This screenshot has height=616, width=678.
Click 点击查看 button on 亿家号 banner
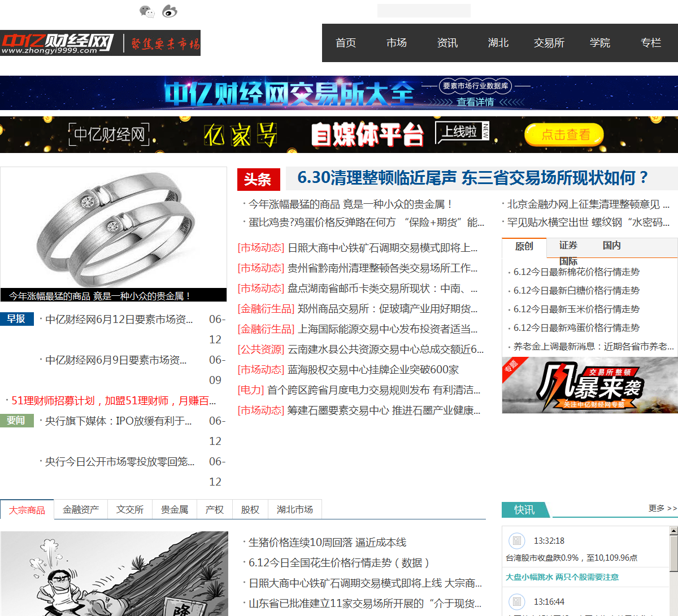[x=564, y=134]
